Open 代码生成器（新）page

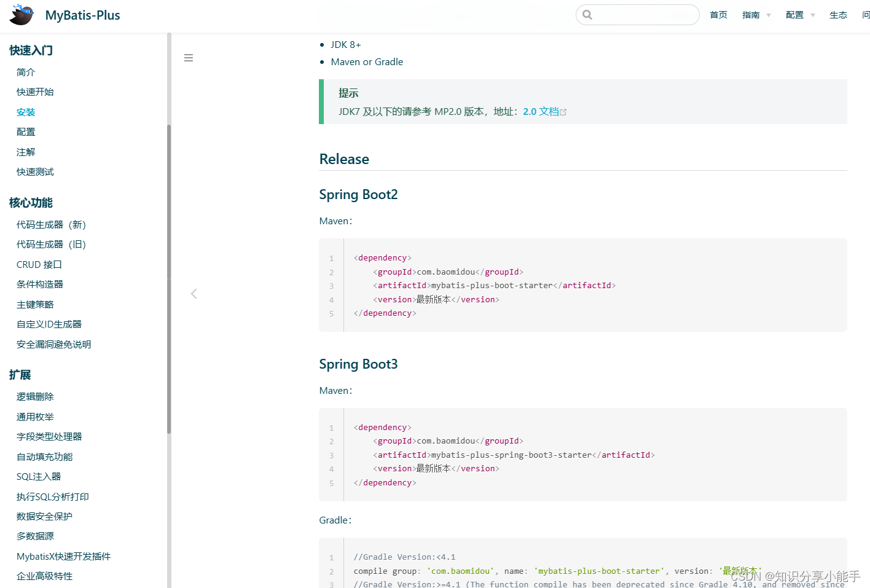click(51, 225)
